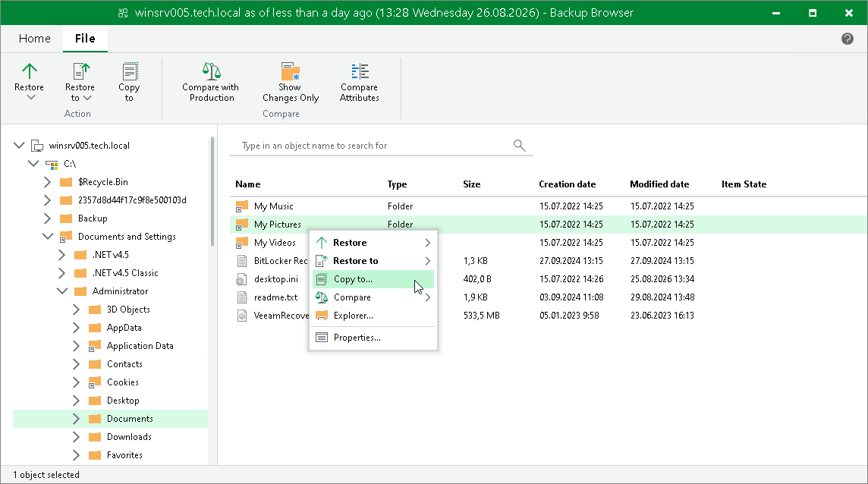Select the Contacts folder in tree
868x484 pixels.
click(x=124, y=364)
